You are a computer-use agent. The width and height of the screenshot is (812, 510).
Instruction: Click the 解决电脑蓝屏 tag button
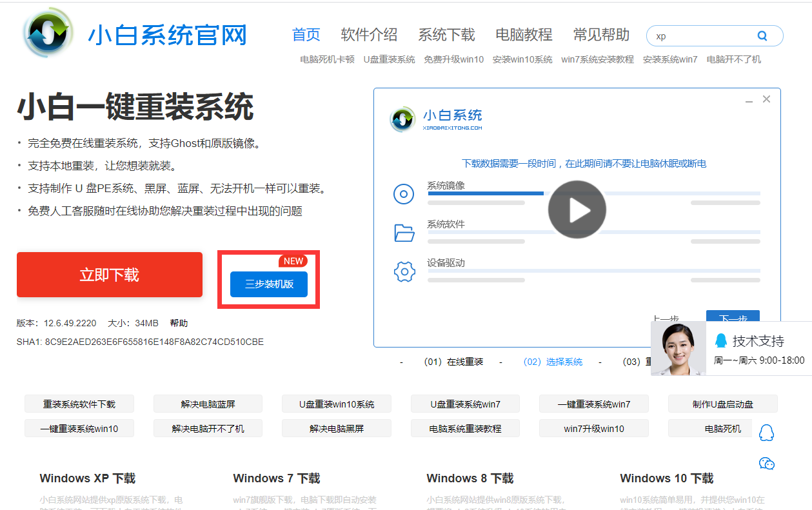tap(208, 404)
